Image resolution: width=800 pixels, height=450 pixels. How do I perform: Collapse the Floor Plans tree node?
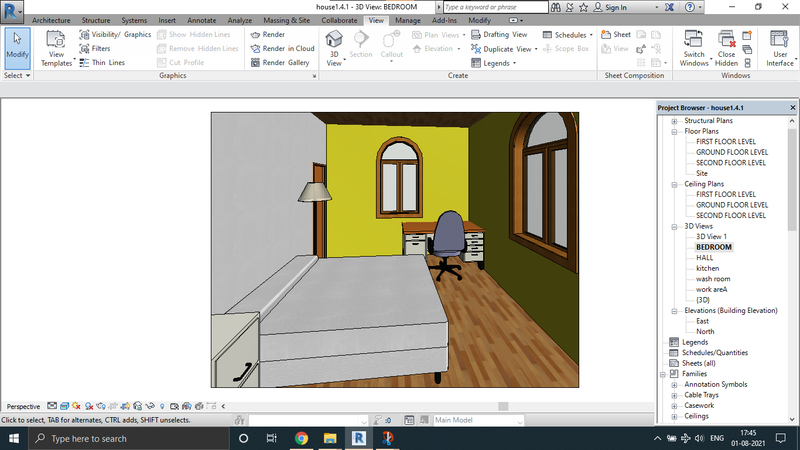pyautogui.click(x=674, y=132)
